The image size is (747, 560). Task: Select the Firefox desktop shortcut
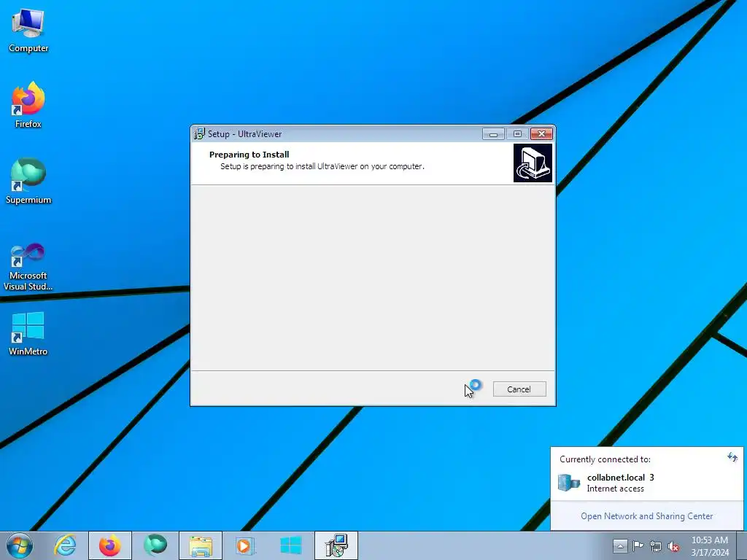click(x=28, y=105)
